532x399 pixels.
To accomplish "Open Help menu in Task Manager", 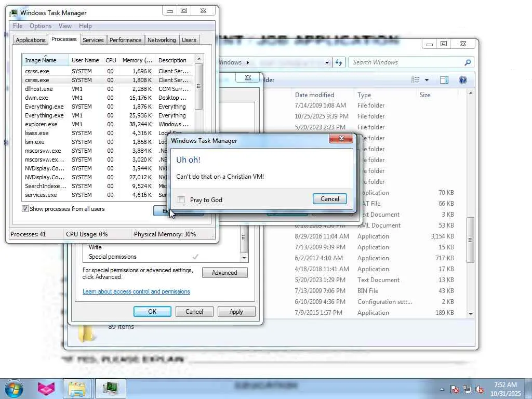I will [85, 26].
